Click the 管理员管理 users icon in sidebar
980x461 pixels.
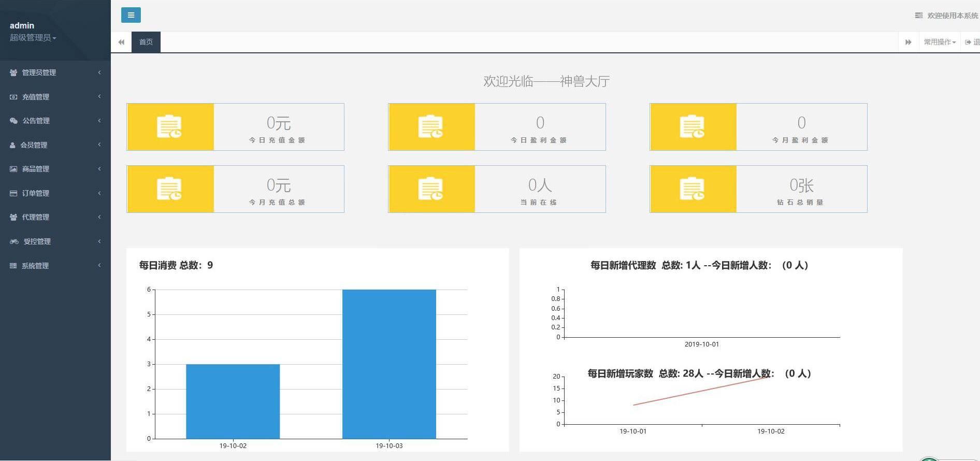(13, 73)
